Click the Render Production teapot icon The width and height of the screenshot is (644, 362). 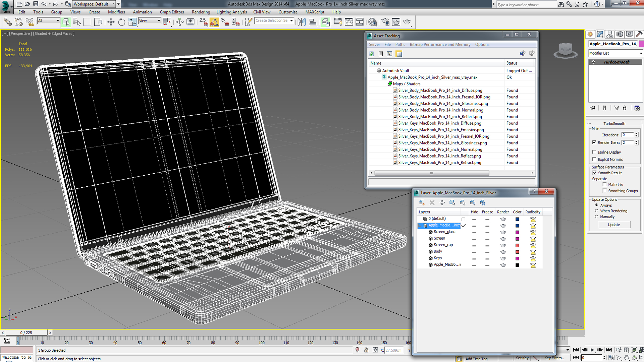click(407, 22)
